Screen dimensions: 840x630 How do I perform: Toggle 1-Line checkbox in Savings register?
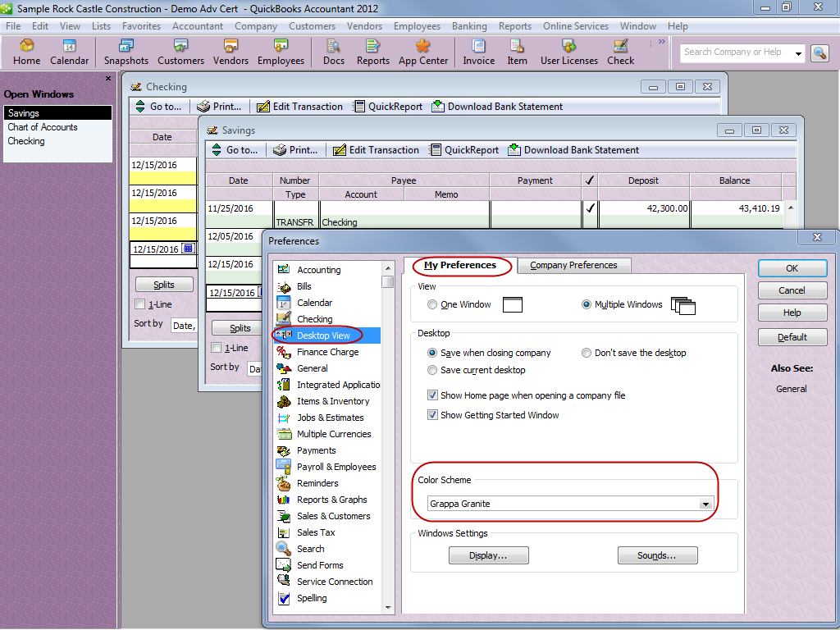click(x=217, y=348)
